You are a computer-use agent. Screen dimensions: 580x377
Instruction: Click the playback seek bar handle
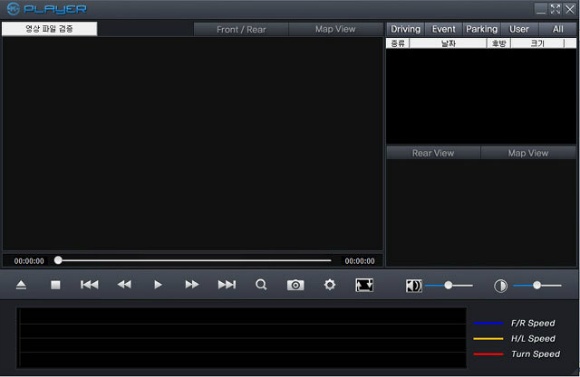58,260
